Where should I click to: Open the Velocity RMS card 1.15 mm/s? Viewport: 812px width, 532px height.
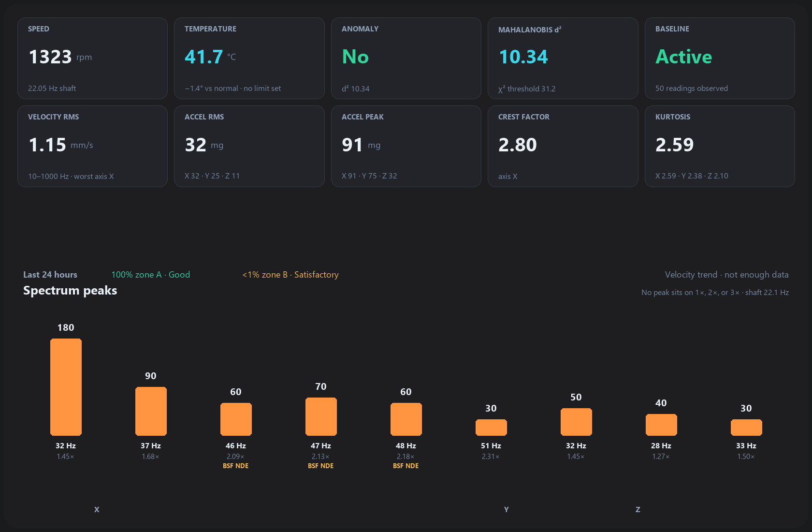click(92, 146)
